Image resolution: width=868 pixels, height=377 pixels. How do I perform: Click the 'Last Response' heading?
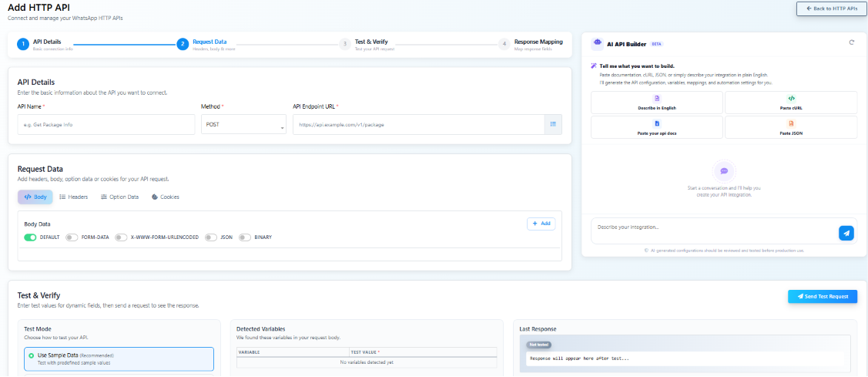[x=538, y=328]
